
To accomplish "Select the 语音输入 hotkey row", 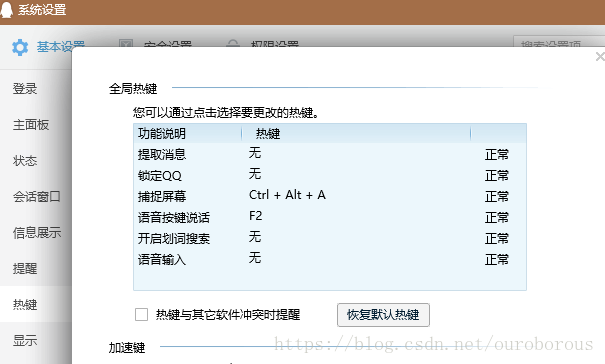I will click(x=330, y=259).
